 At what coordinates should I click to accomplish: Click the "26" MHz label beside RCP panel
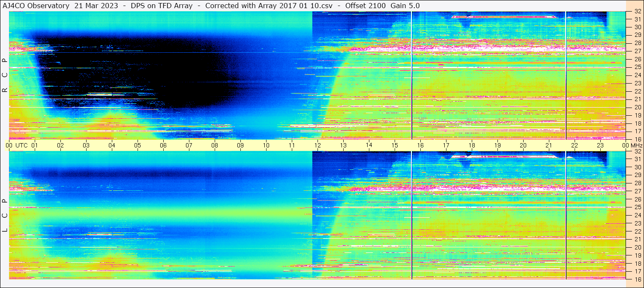[637, 59]
